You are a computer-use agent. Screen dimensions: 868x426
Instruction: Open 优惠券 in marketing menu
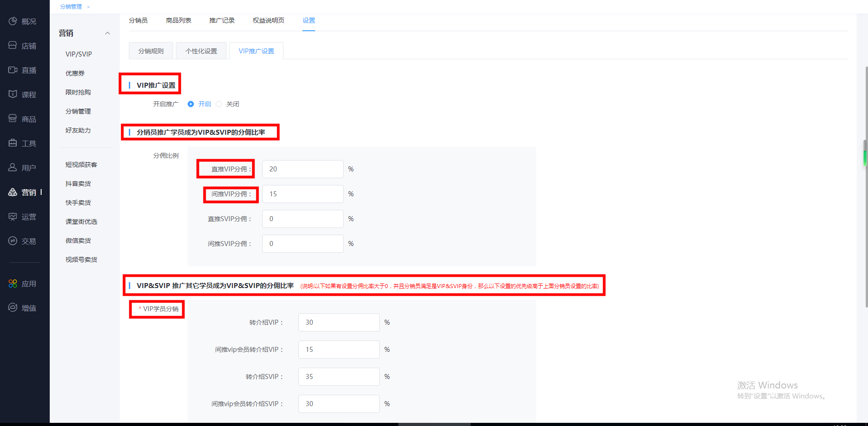(75, 73)
